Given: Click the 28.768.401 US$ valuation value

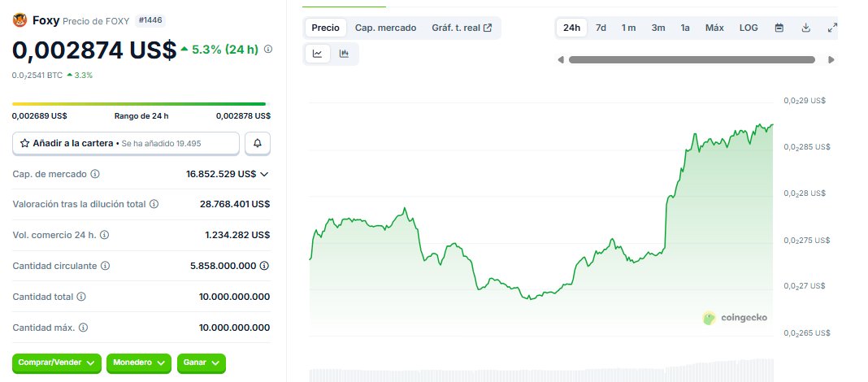Looking at the screenshot, I should tap(235, 204).
